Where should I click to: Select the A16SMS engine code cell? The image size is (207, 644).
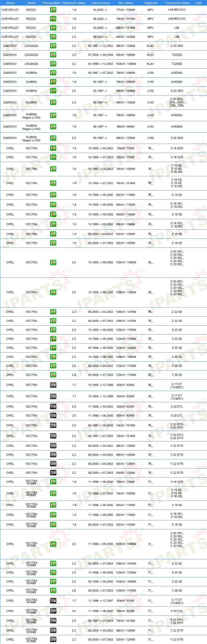[177, 127]
